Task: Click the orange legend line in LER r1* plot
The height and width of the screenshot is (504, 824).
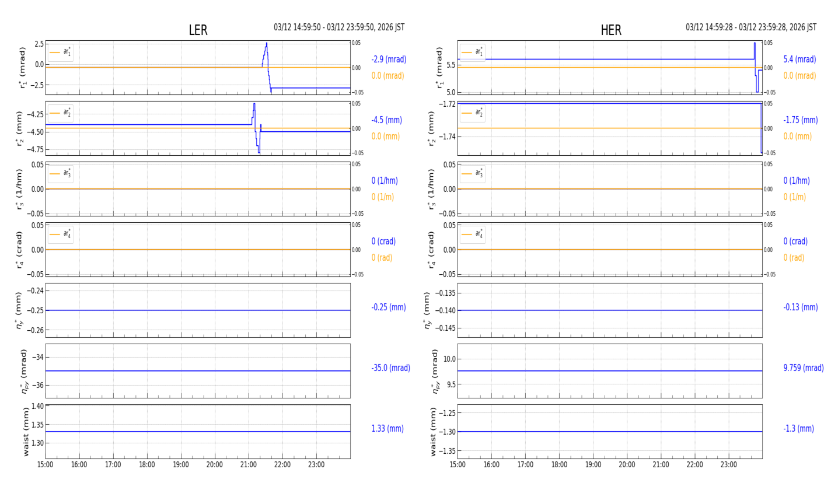Action: coord(55,52)
